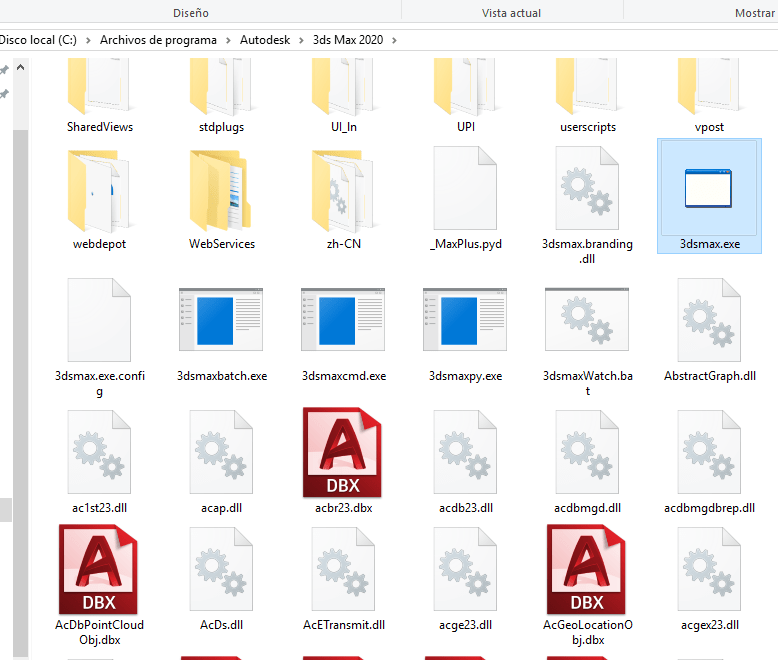Click the 3ds Max 2020 breadcrumb
778x660 pixels.
(348, 40)
